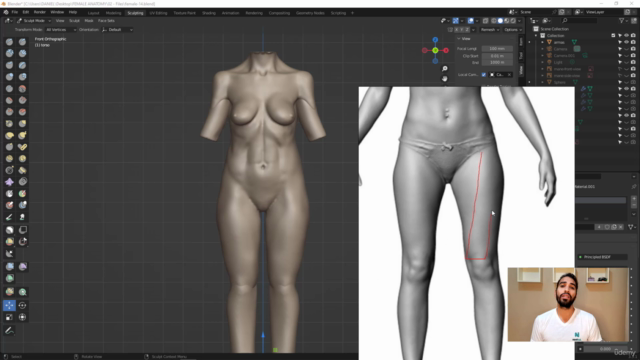Toggle X axis symmetry
640x360 pixels.
tap(457, 30)
